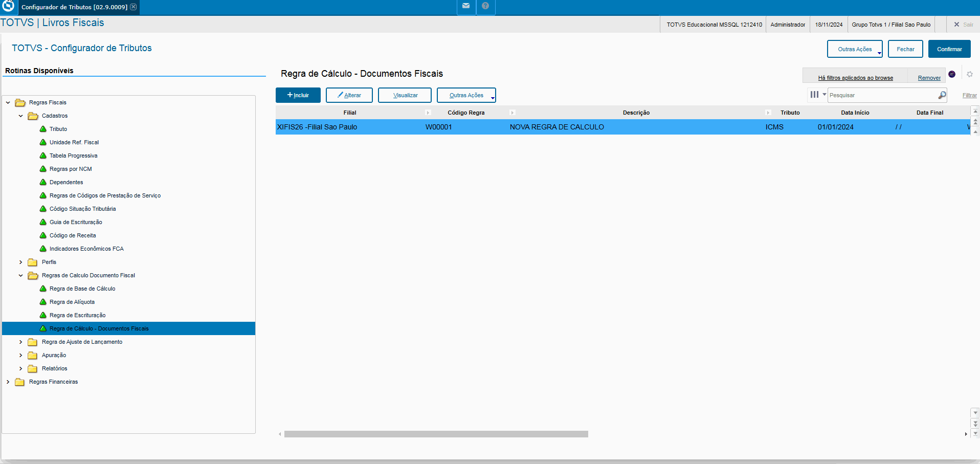Click the go-to-first-record arrow above the grid scroll buttons
The width and height of the screenshot is (980, 464).
click(x=975, y=111)
